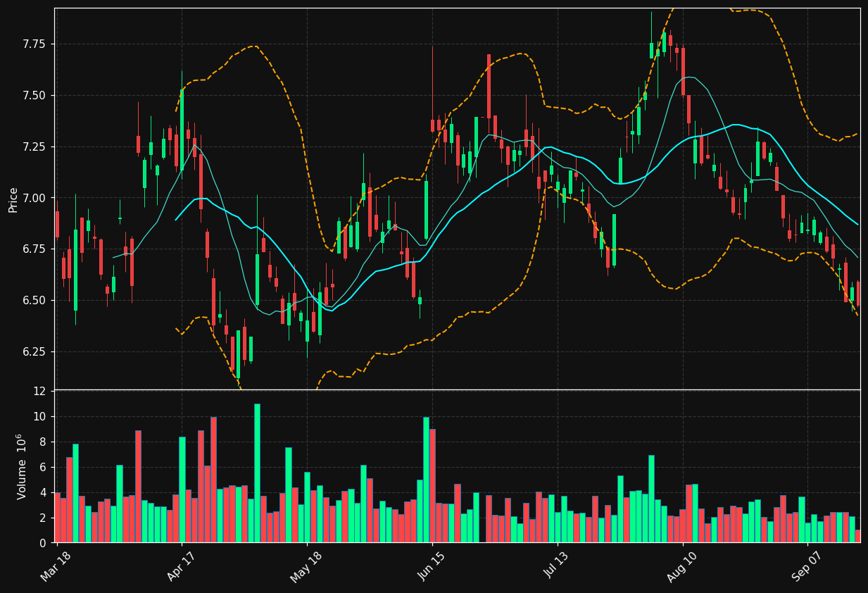The image size is (868, 593).
Task: Click the volume tick label 6
Action: [x=43, y=468]
